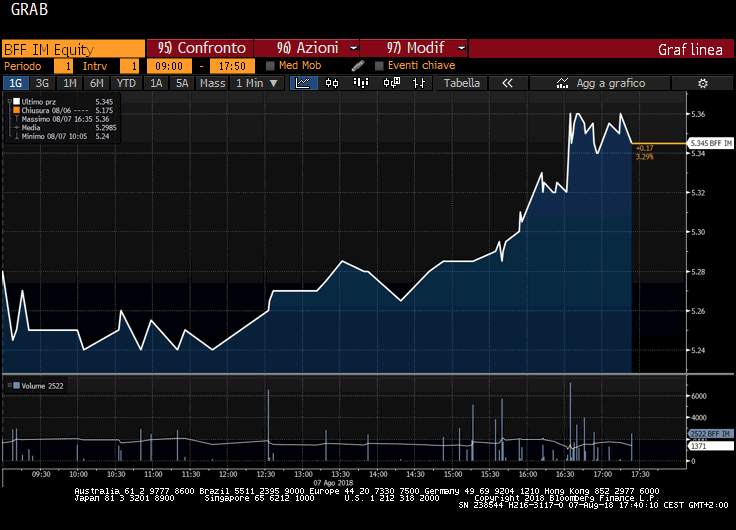Click the double left chevron icon

(x=507, y=83)
